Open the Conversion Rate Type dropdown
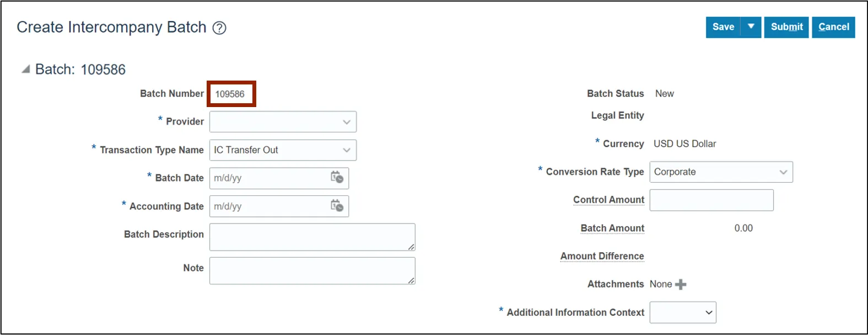 pos(783,172)
